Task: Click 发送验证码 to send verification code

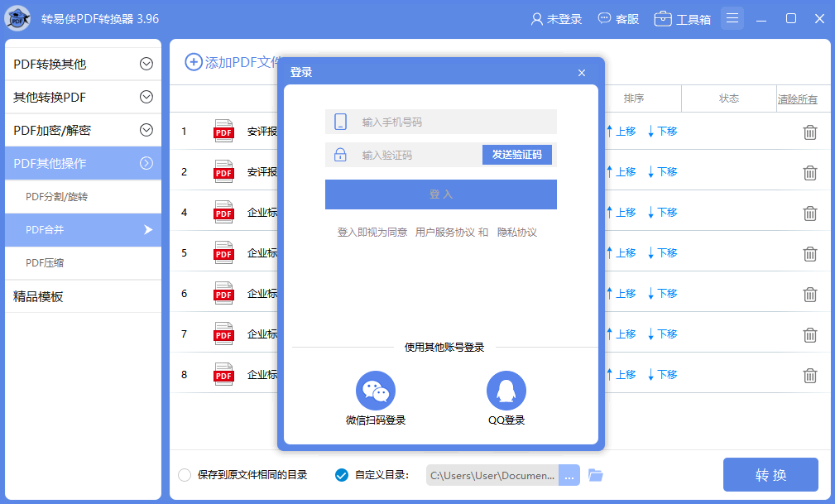Action: [517, 155]
